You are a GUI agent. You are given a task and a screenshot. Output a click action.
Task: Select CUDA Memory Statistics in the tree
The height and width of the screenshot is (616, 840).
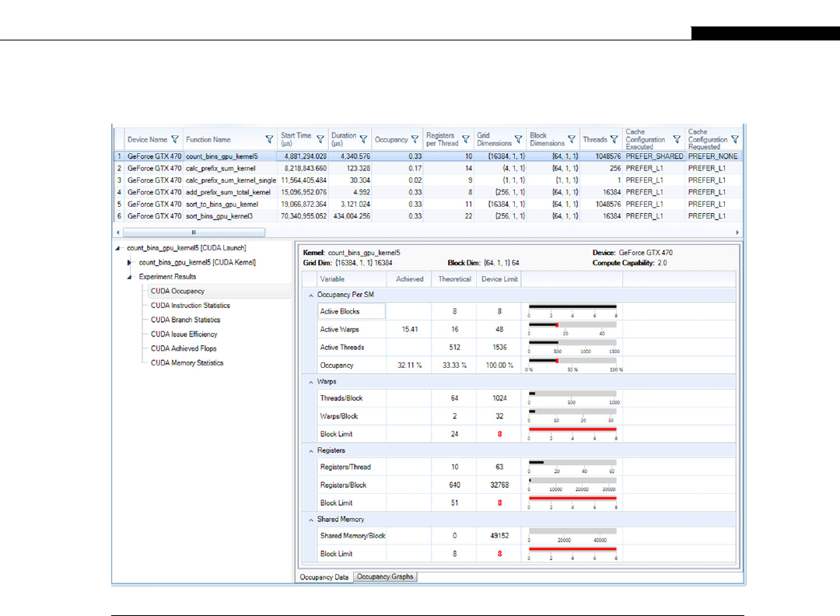187,363
